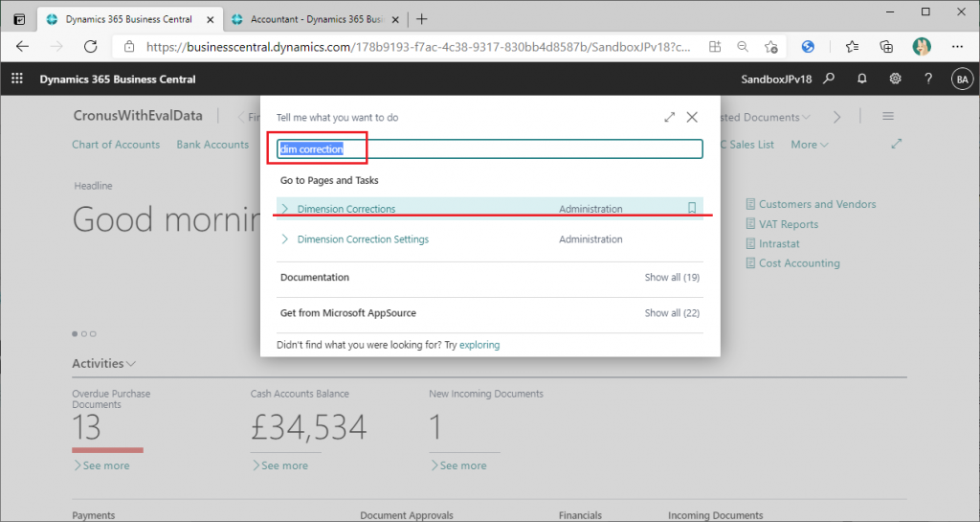This screenshot has height=522, width=980.
Task: Open the settings gear in the header
Action: (x=895, y=79)
